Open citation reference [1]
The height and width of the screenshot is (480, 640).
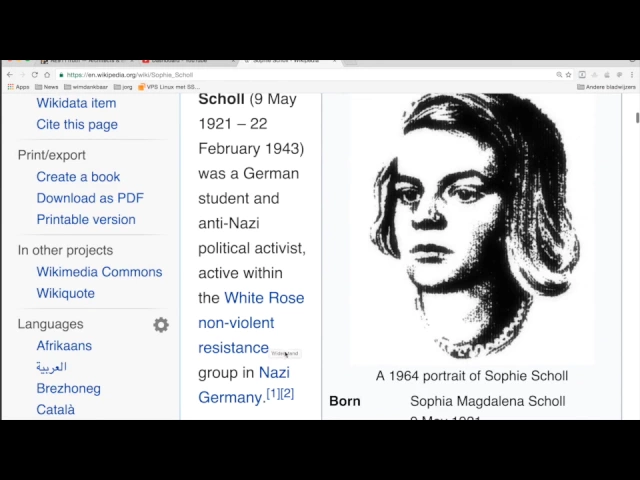tap(273, 393)
